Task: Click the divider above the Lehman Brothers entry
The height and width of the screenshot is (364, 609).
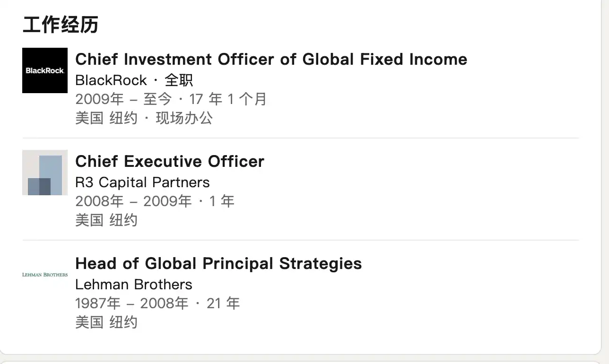Action: coord(301,240)
